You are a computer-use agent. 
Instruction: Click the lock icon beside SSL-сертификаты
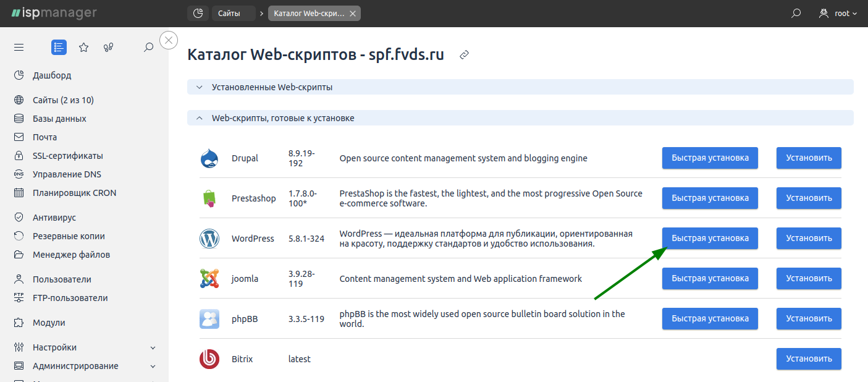tap(19, 156)
